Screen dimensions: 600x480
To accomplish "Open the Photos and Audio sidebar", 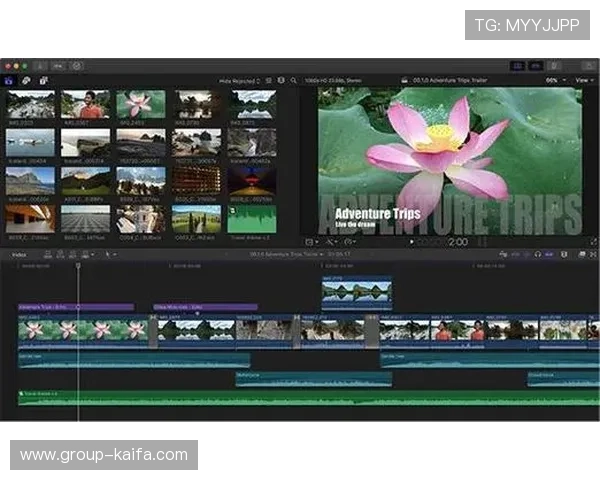I will pyautogui.click(x=26, y=80).
